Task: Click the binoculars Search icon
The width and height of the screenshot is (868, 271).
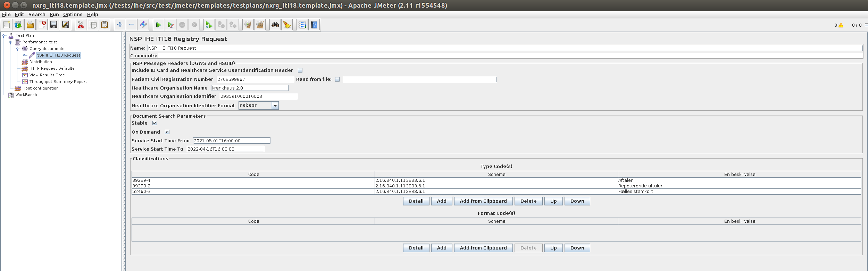Action: point(275,25)
